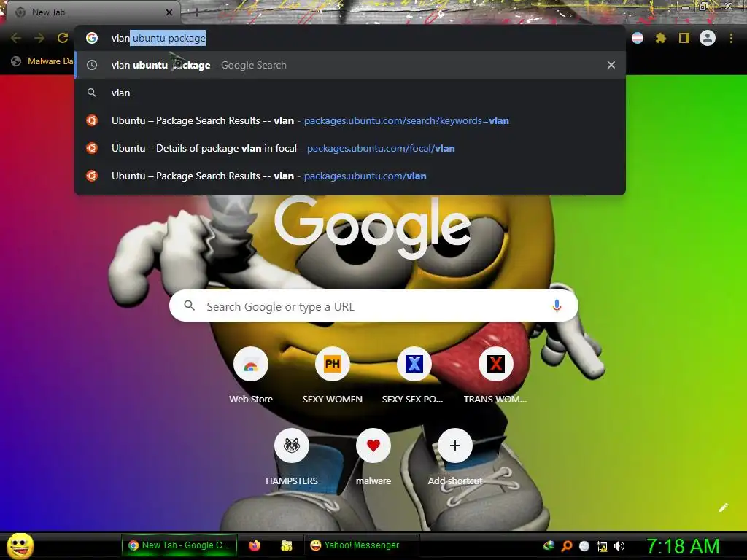Click the smiley face tray icon
This screenshot has width=747, height=560.
pyautogui.click(x=584, y=546)
